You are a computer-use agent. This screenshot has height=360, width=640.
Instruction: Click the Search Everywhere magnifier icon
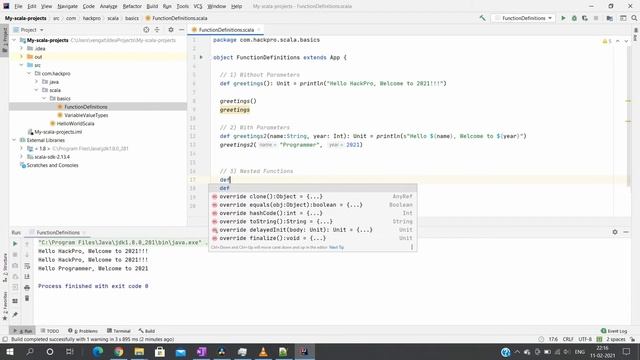(x=634, y=18)
